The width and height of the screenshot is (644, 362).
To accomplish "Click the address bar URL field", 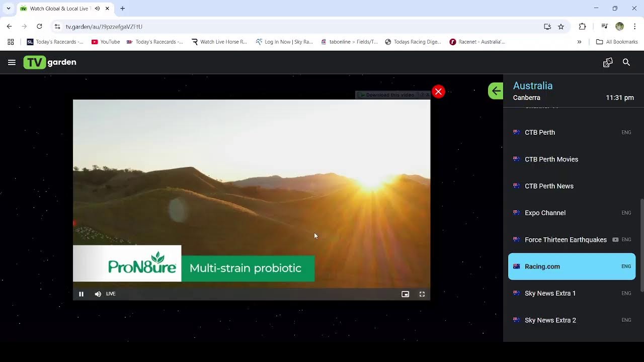I will pos(302,27).
